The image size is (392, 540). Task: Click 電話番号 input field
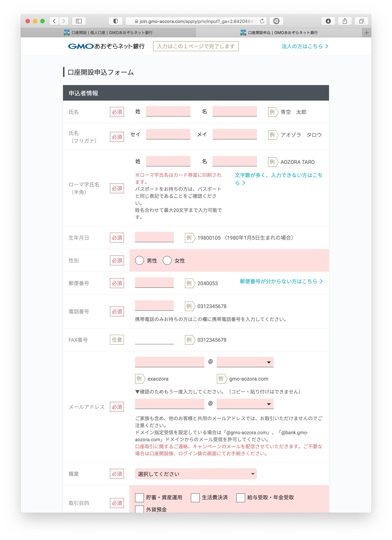click(x=154, y=306)
